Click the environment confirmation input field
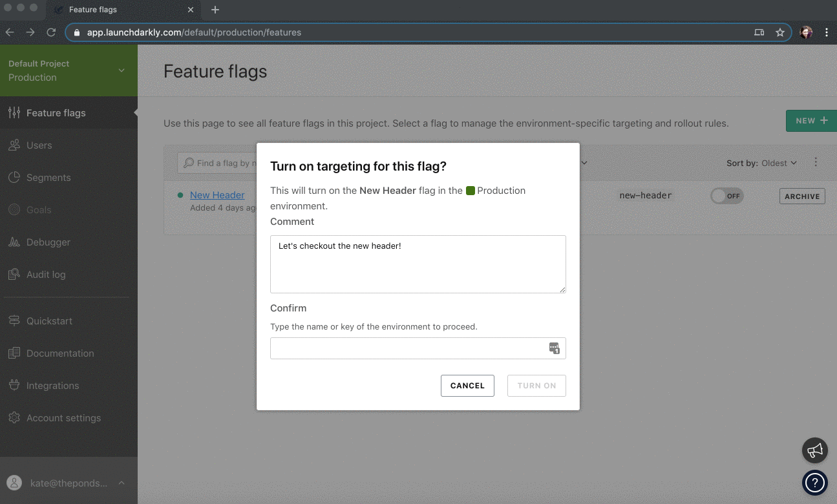 [x=414, y=348]
